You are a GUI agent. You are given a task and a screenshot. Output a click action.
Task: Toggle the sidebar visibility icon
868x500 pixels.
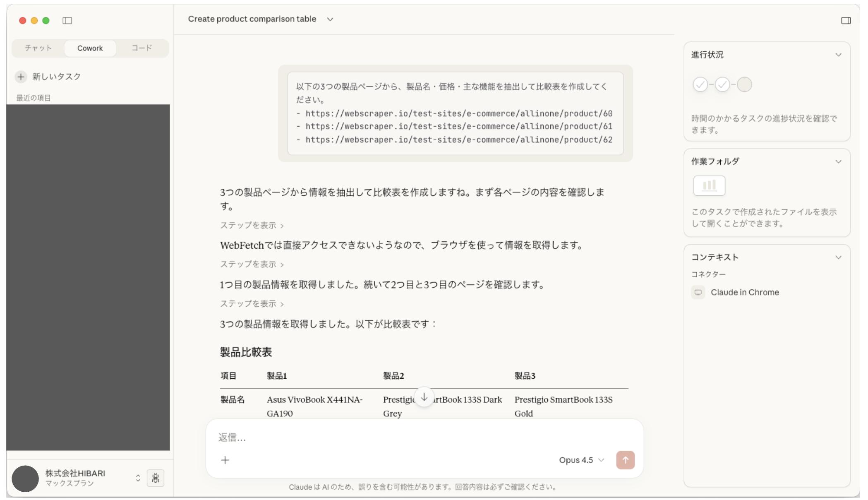point(67,20)
